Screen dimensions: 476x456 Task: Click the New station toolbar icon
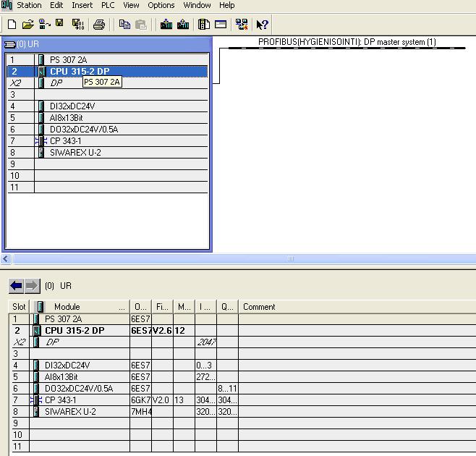(12, 25)
